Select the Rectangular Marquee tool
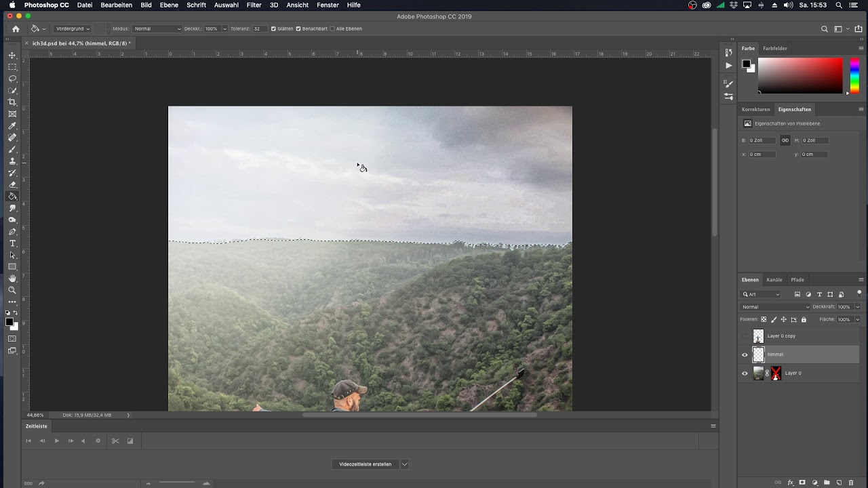Viewport: 868px width, 488px height. pyautogui.click(x=12, y=66)
